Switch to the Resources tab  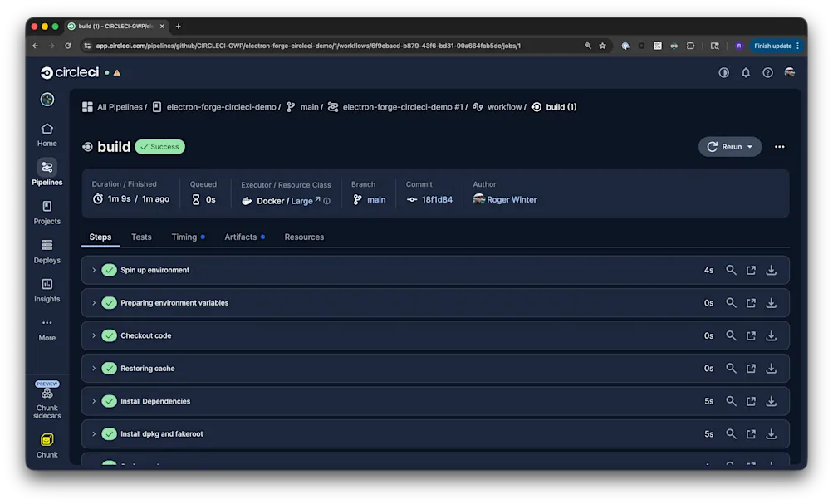pos(304,237)
